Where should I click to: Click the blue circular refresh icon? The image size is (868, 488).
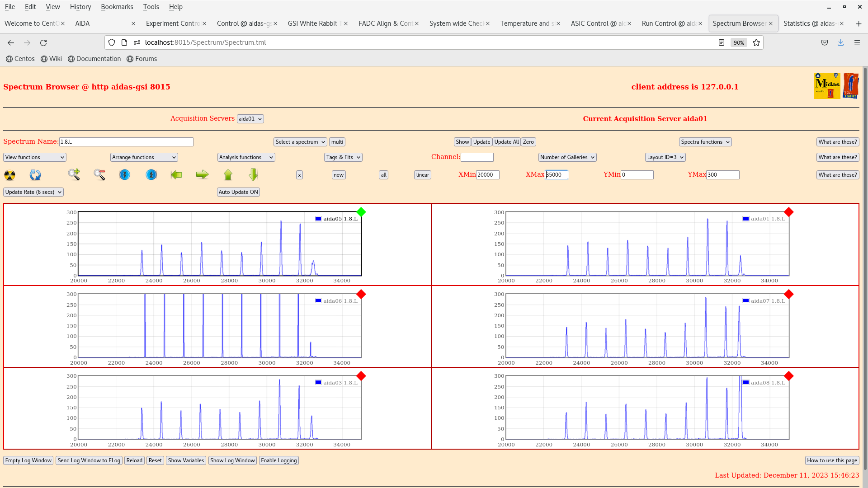35,175
